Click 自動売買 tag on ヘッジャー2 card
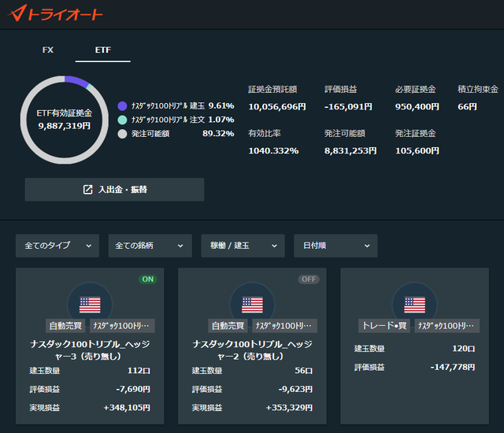The width and height of the screenshot is (504, 433). tap(228, 326)
